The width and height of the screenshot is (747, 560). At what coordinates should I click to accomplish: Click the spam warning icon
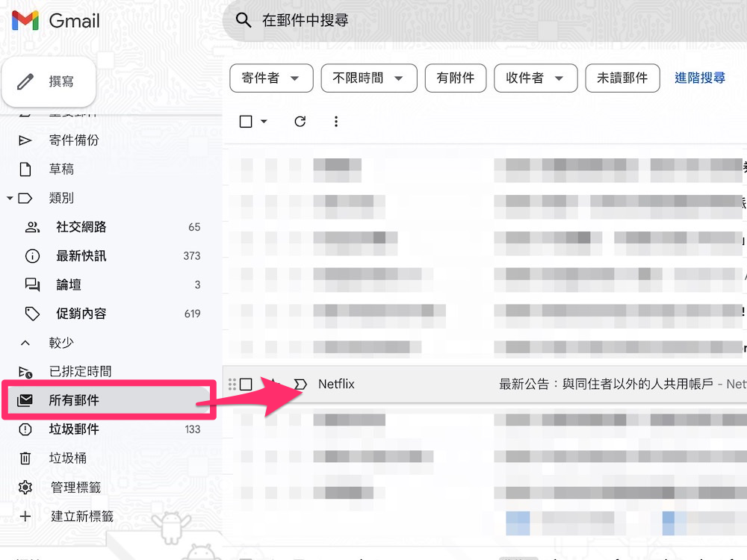click(25, 429)
